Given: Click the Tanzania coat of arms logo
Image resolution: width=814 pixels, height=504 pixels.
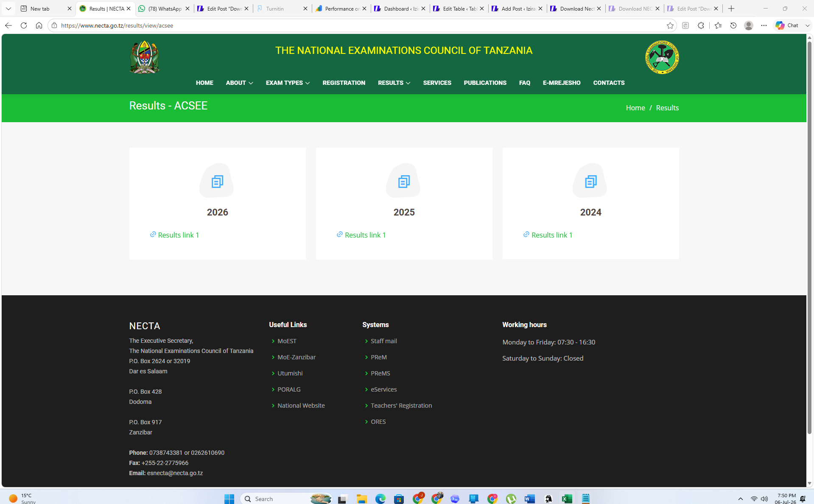Looking at the screenshot, I should click(144, 57).
